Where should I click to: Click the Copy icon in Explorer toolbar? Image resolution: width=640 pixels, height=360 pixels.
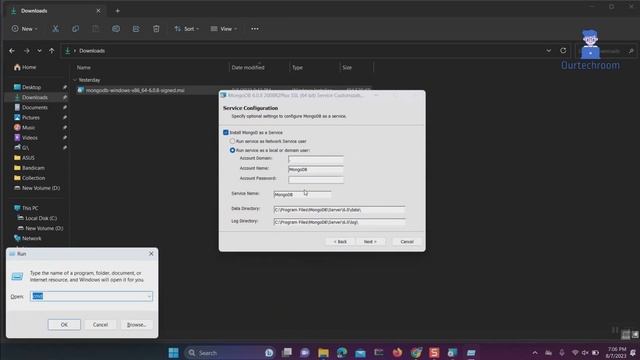(76, 29)
